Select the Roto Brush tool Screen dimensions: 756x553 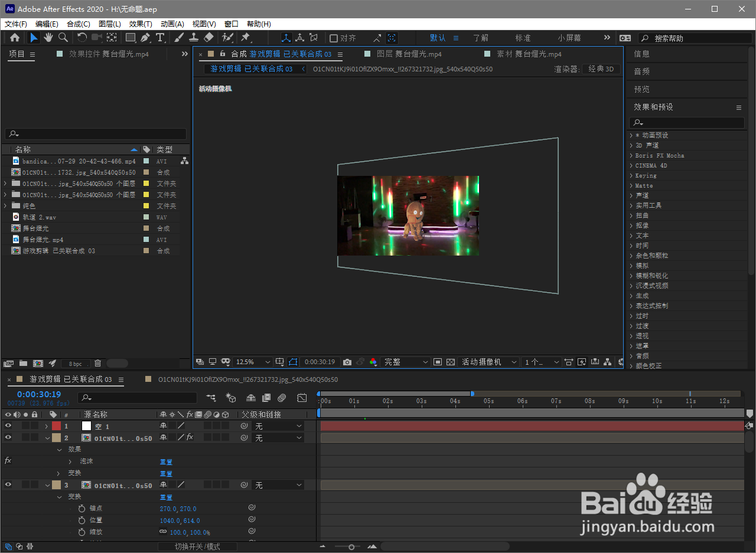[x=227, y=38]
